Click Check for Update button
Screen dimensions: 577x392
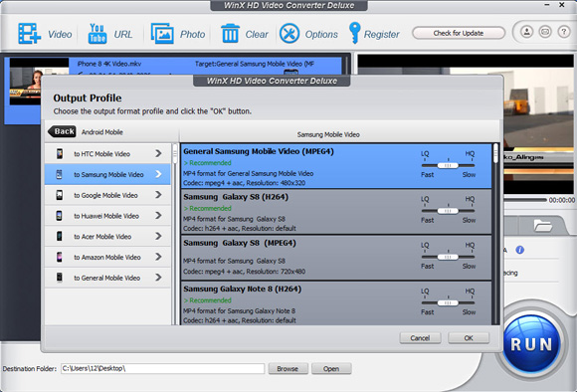point(459,33)
